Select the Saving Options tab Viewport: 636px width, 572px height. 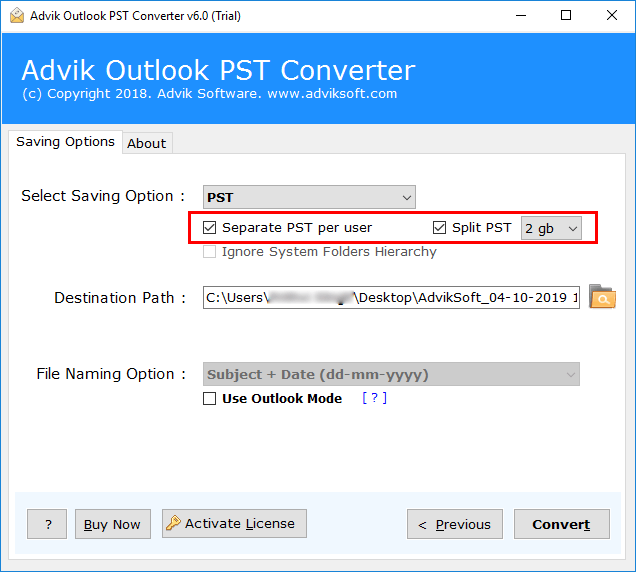tap(65, 142)
